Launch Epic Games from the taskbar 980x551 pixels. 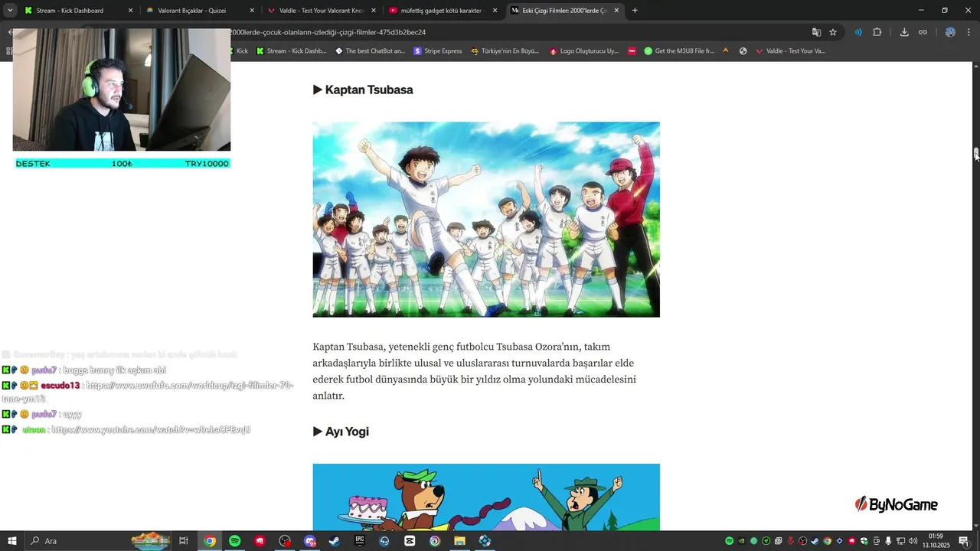click(x=360, y=541)
